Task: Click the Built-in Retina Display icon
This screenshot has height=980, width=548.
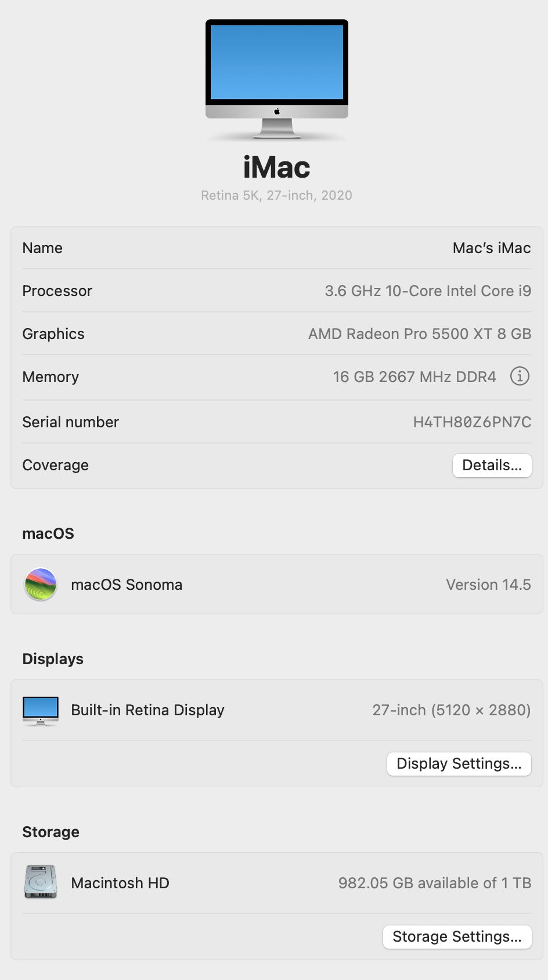Action: pos(40,709)
